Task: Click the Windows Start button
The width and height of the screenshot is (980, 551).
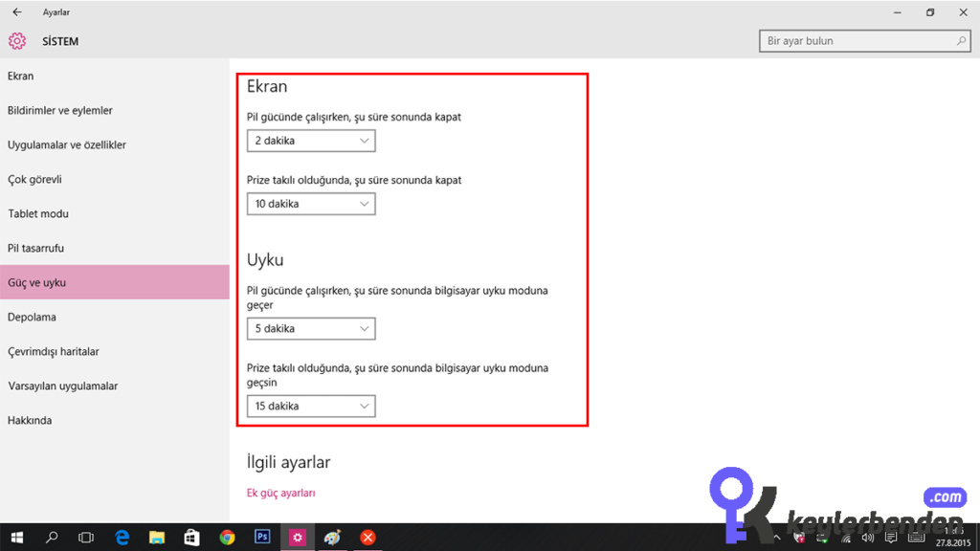Action: (17, 538)
